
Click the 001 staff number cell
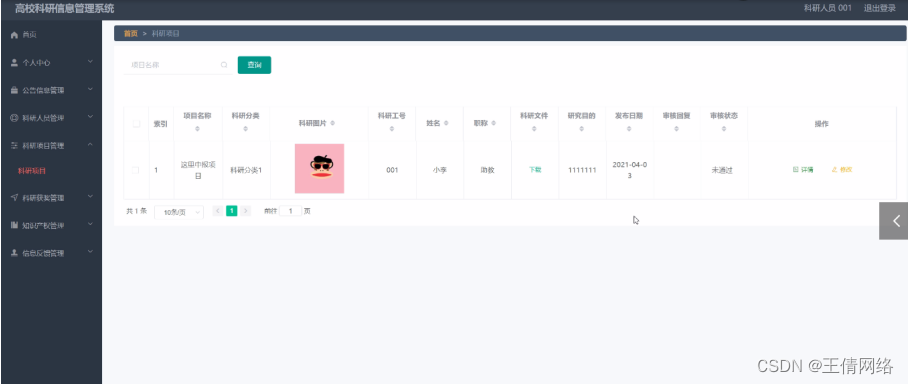392,170
